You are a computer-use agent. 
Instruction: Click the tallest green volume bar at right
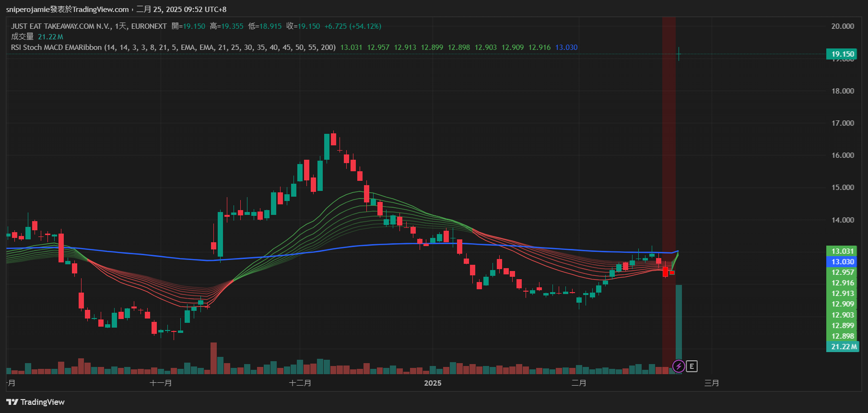[679, 326]
